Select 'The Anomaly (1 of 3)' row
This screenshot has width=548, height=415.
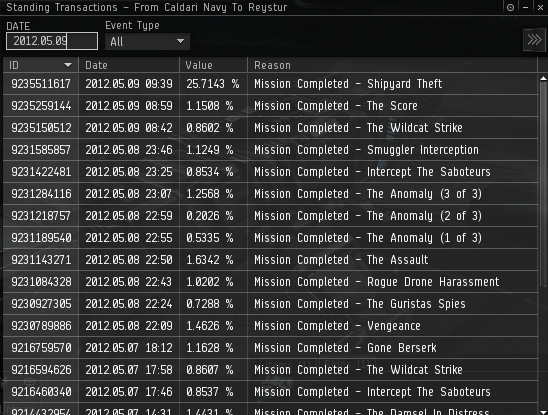tap(270, 238)
